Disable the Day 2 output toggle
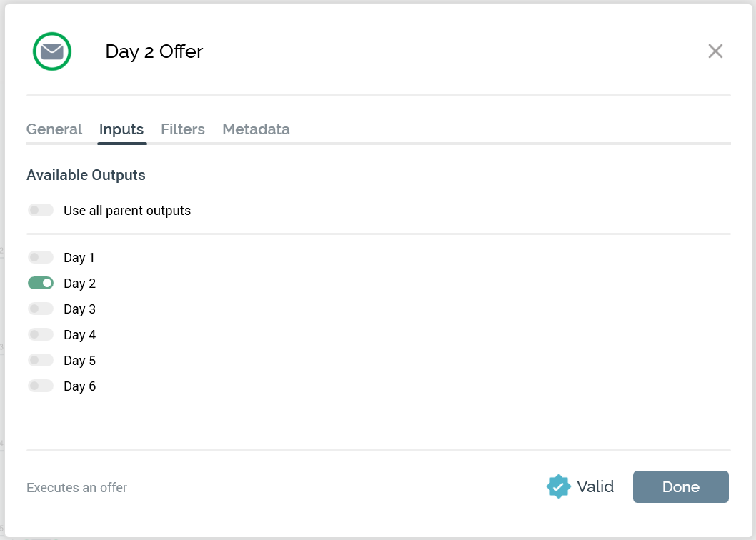Viewport: 756px width, 540px height. tap(41, 283)
